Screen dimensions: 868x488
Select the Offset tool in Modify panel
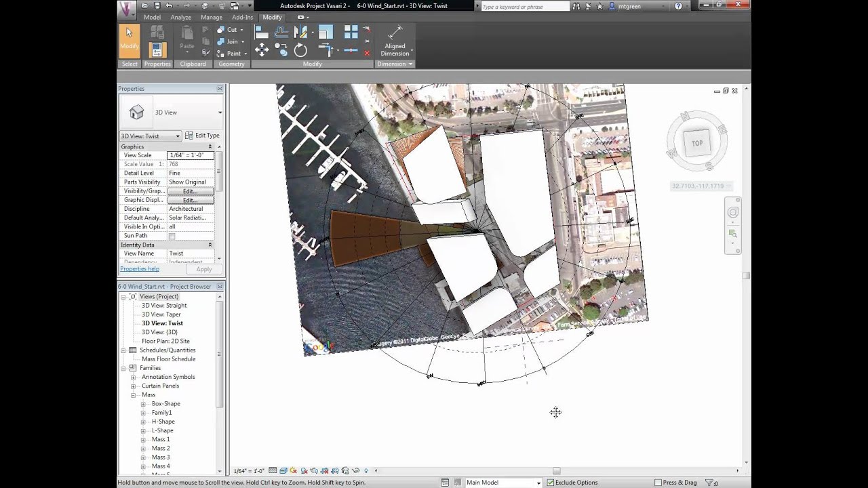(281, 32)
